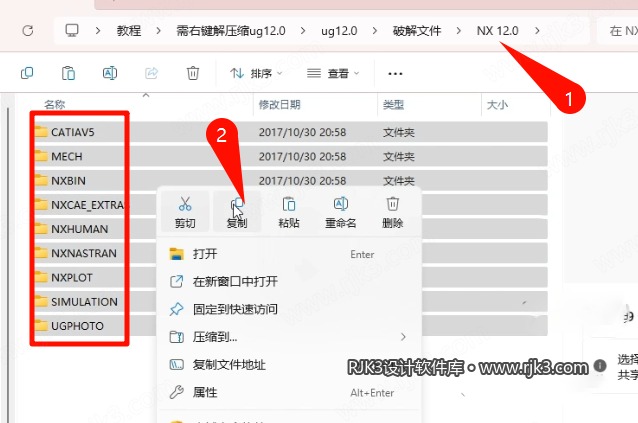Screen dimensions: 638x423
Task: Go to ug12.0 in breadcrumb path
Action: (339, 31)
